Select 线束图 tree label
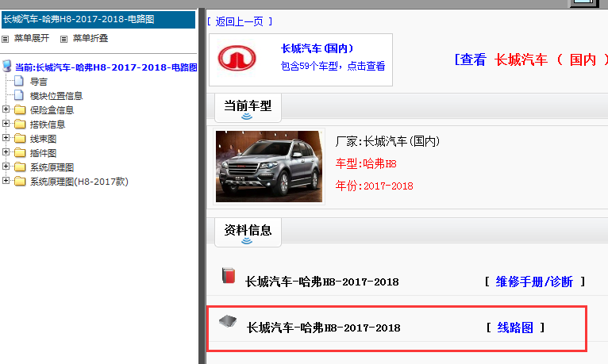Viewport: 608px width, 364px height. tap(44, 139)
